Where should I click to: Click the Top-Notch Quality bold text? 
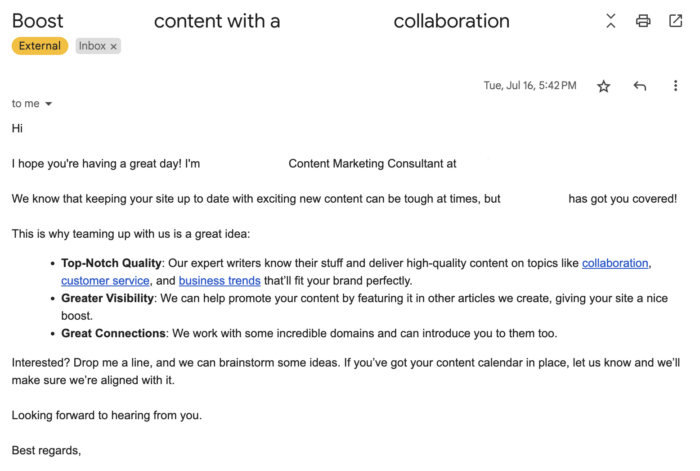[x=111, y=263]
